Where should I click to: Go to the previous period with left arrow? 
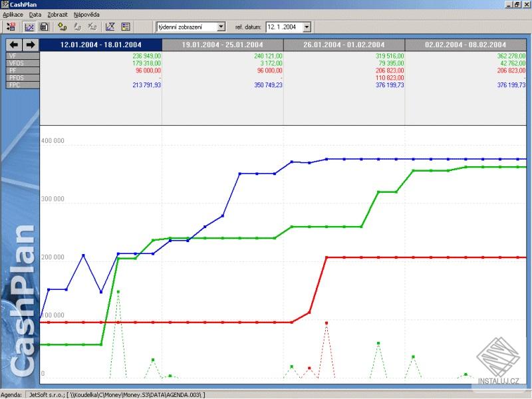click(14, 45)
